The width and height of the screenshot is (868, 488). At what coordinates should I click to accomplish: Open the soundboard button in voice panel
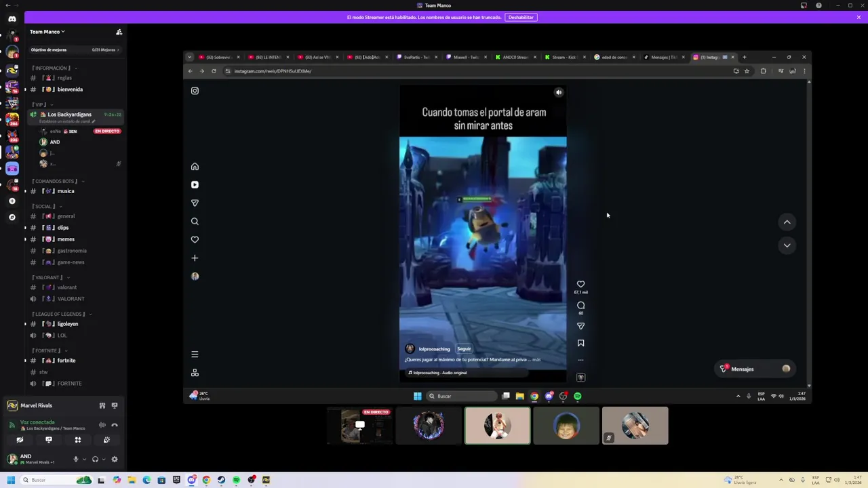[x=107, y=440]
